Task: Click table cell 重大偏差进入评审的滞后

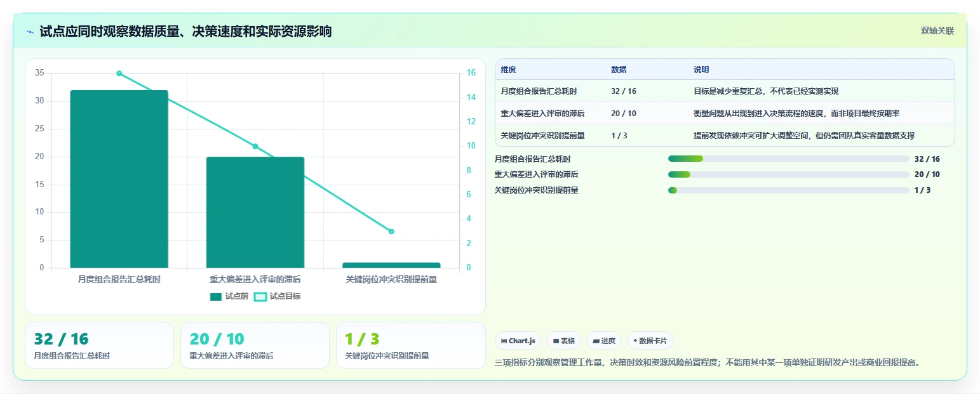Action: point(542,114)
